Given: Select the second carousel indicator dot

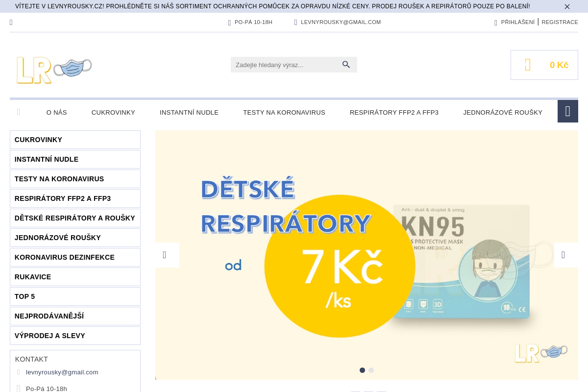Looking at the screenshot, I should pyautogui.click(x=371, y=370).
